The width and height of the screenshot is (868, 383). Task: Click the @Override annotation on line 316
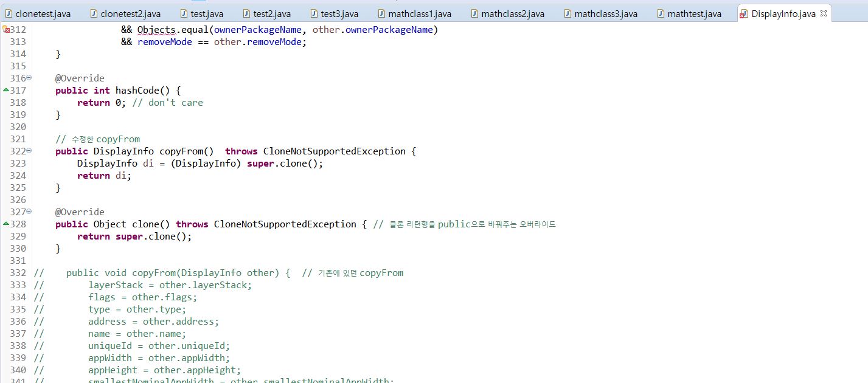click(80, 78)
